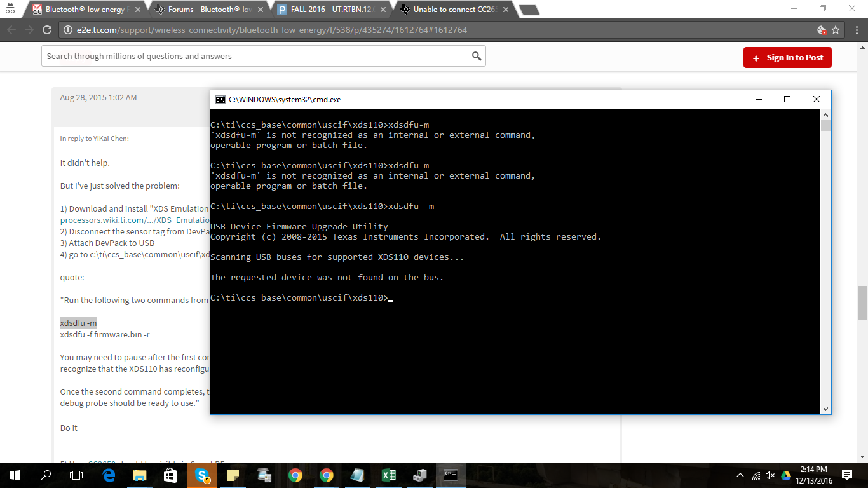868x488 pixels.
Task: Launch Microsoft Edge from taskbar
Action: [x=108, y=475]
